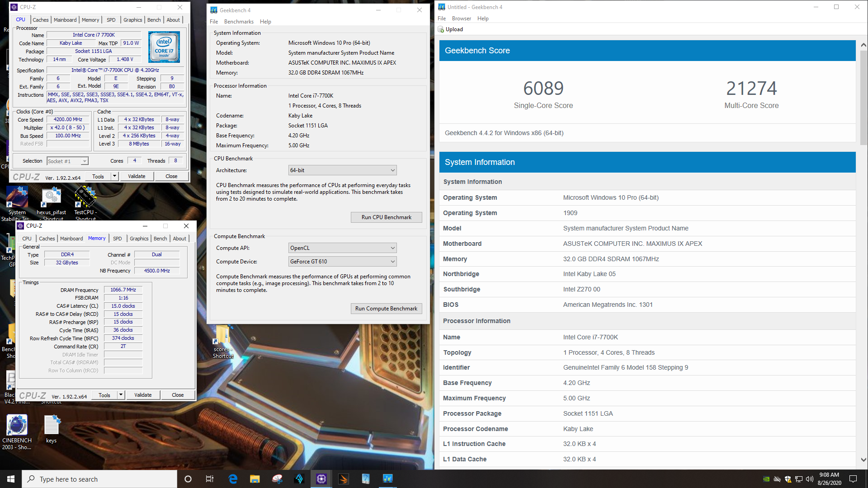Open Help menu in Geekbench results window
The height and width of the screenshot is (488, 868).
[483, 19]
